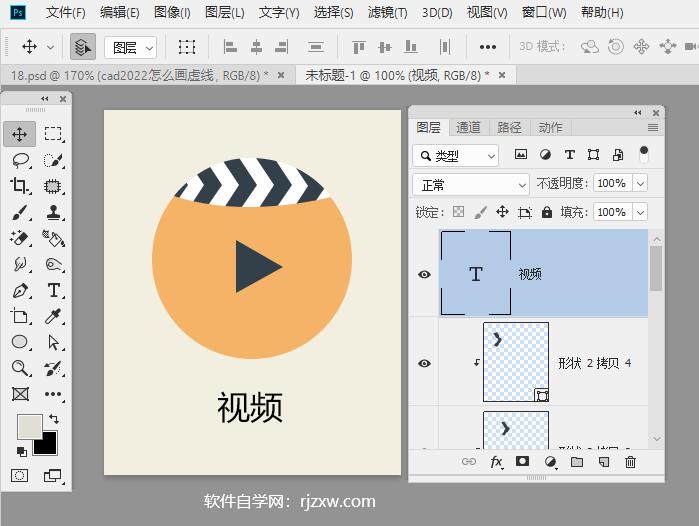This screenshot has height=526, width=699.
Task: Open the 滤镜(T) menu
Action: click(387, 13)
